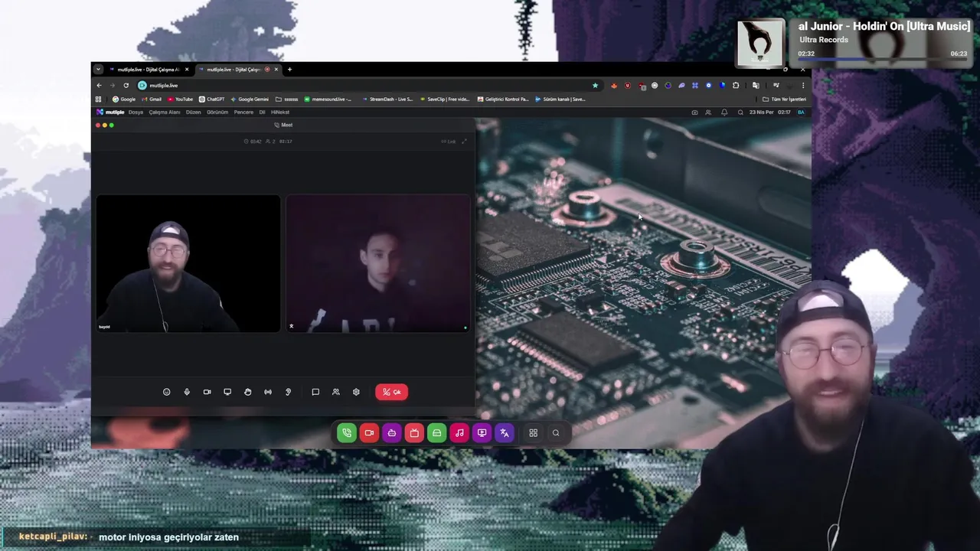Click the mutliple.live address bar
Image resolution: width=980 pixels, height=551 pixels.
pyautogui.click(x=367, y=86)
